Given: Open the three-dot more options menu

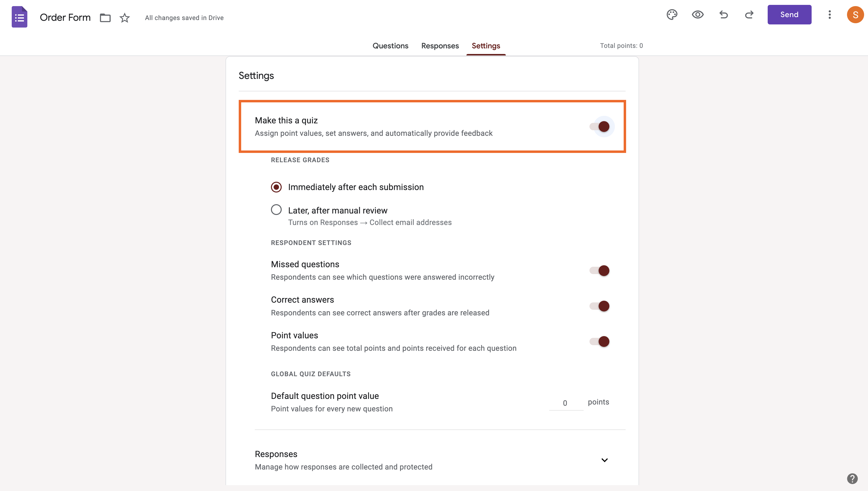Looking at the screenshot, I should 830,14.
